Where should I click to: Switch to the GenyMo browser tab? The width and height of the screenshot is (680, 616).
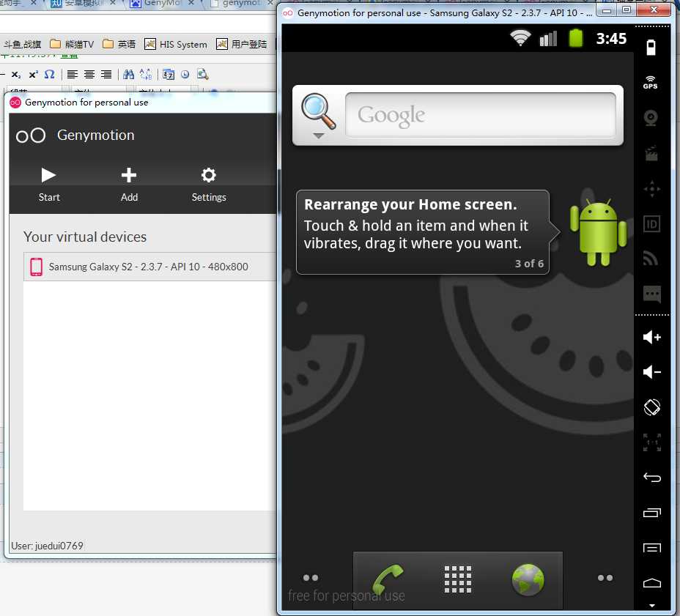point(162,4)
